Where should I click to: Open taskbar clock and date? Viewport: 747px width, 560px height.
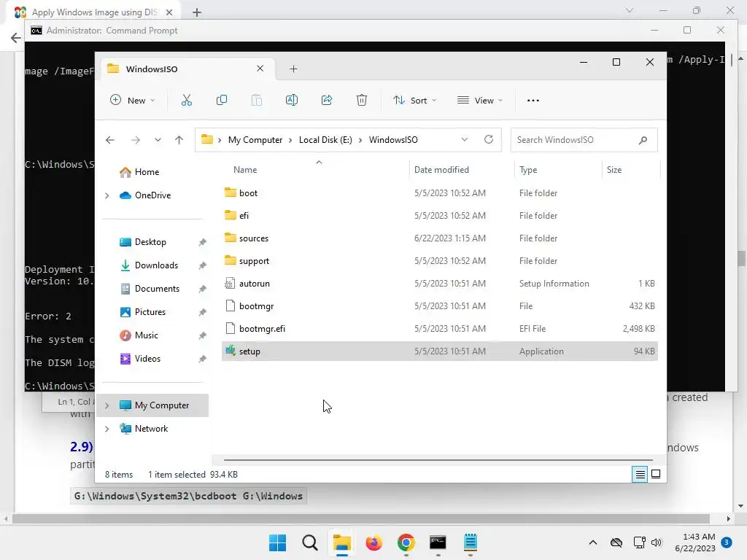click(x=695, y=542)
